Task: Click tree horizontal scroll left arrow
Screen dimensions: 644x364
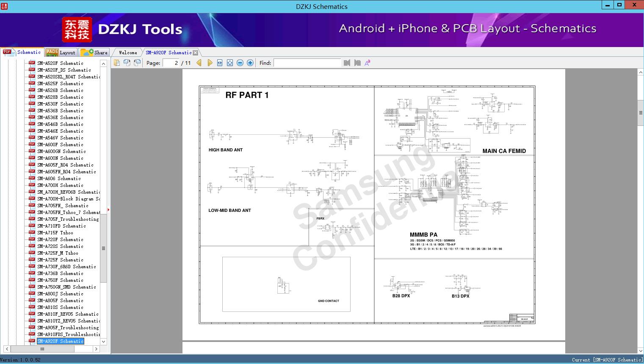Action: tap(7, 349)
